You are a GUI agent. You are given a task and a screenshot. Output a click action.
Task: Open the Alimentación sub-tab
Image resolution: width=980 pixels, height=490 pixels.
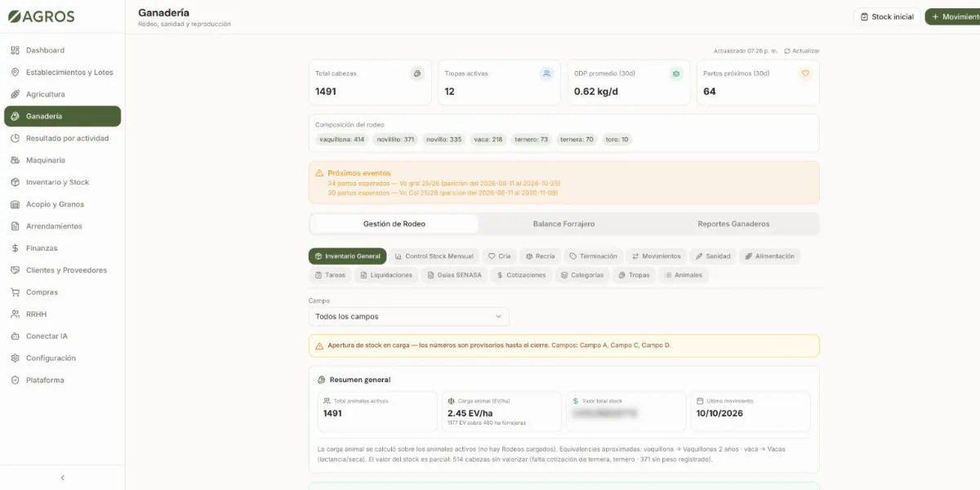[770, 256]
